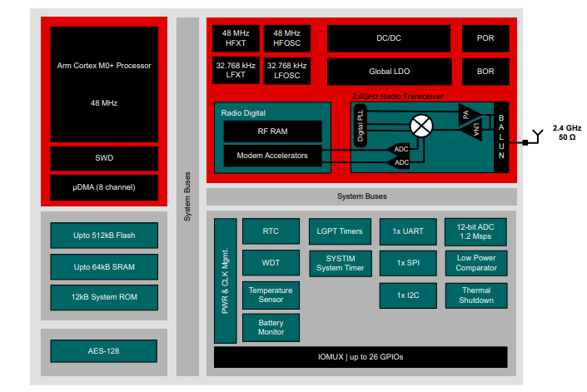Select the WDT block
This screenshot has width=587, height=392.
tap(271, 262)
